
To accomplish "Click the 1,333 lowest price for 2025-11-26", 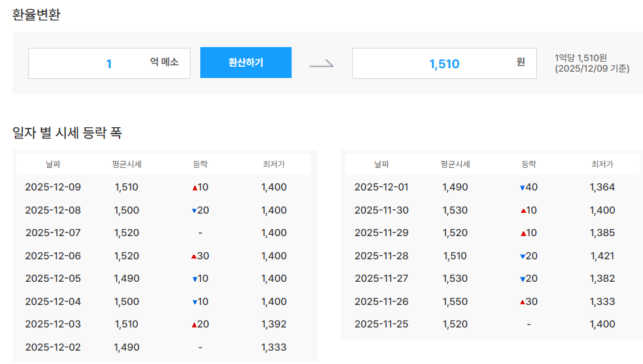I will point(602,301).
